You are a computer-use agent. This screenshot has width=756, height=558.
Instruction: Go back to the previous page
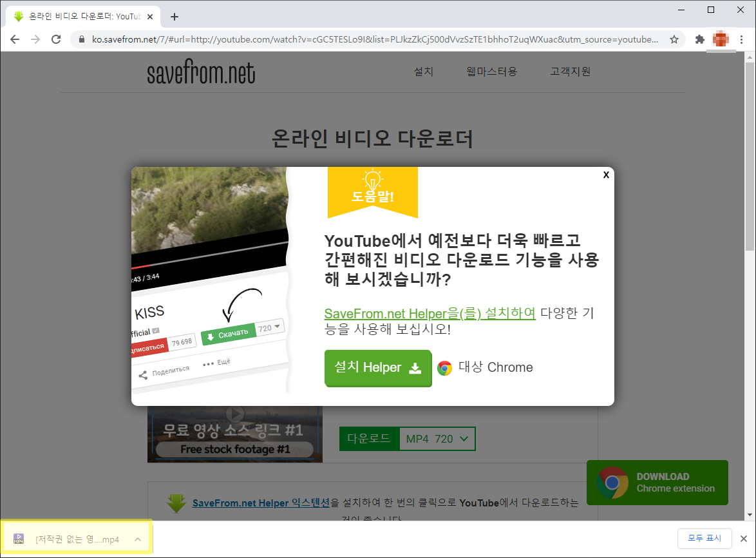(15, 39)
